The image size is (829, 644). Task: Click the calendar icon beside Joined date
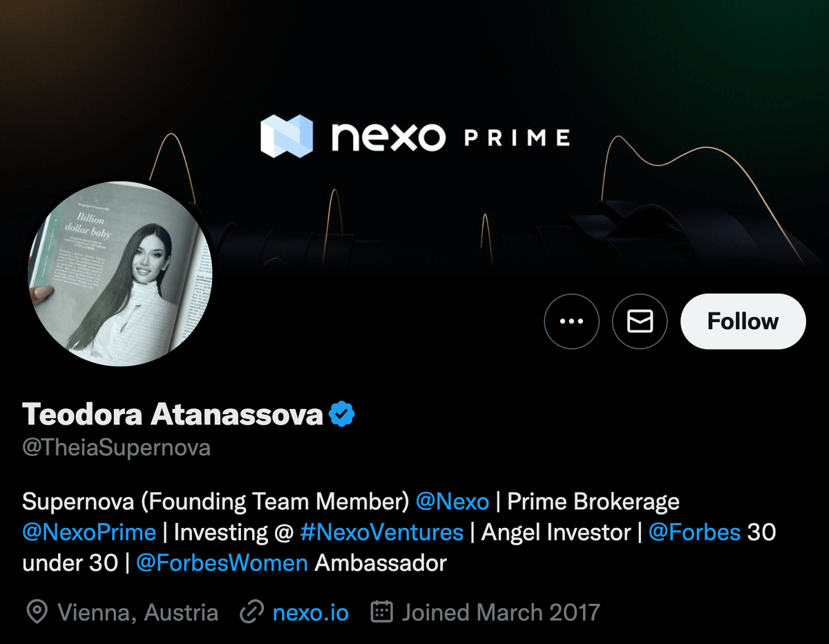click(382, 612)
